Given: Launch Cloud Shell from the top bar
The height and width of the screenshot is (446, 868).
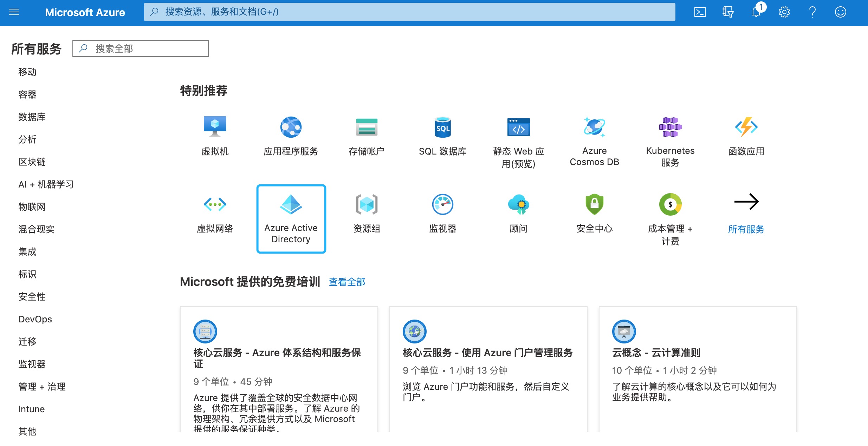Looking at the screenshot, I should pos(700,12).
